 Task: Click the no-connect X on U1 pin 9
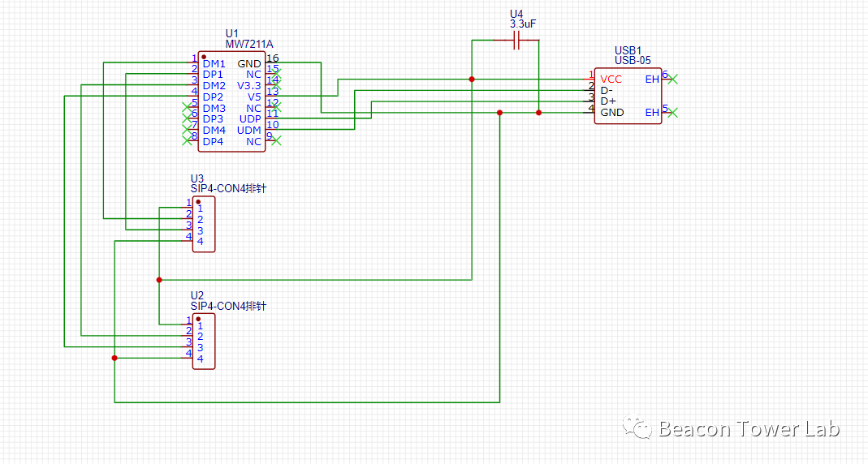pyautogui.click(x=277, y=141)
